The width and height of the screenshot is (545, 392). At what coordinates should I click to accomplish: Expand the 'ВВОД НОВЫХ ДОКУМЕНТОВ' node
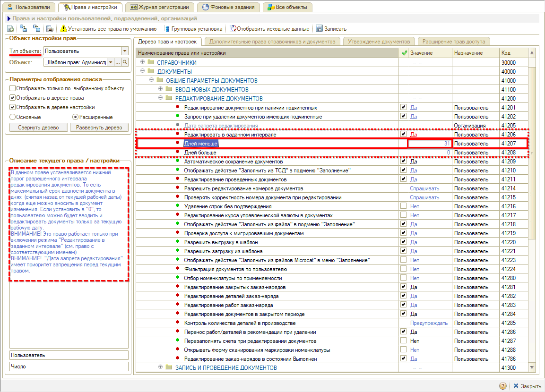[x=161, y=89]
